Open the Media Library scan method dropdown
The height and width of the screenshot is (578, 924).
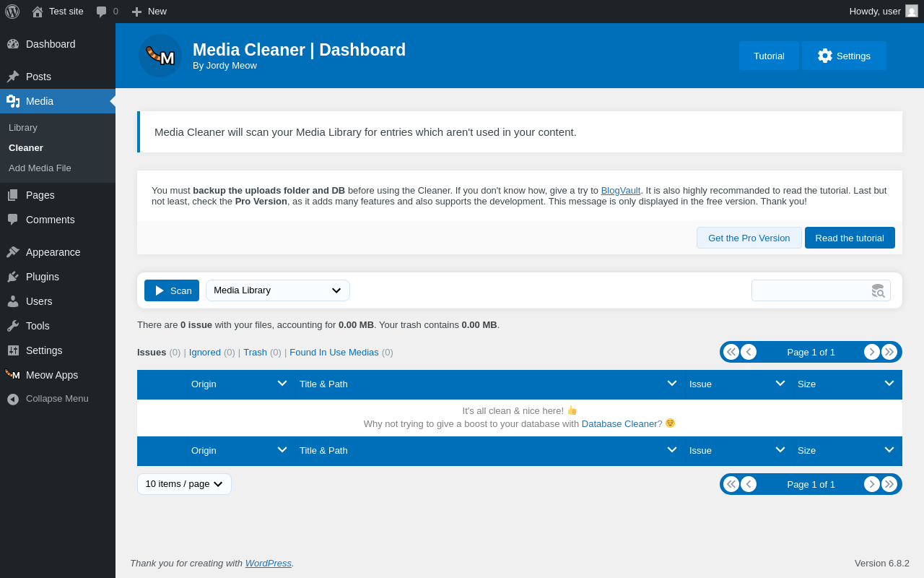coord(278,290)
